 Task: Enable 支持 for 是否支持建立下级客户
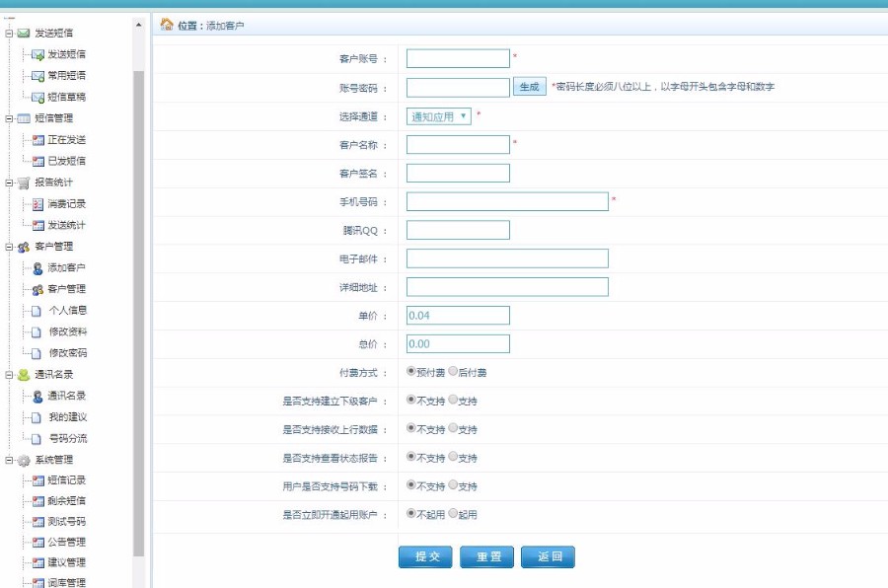(451, 401)
